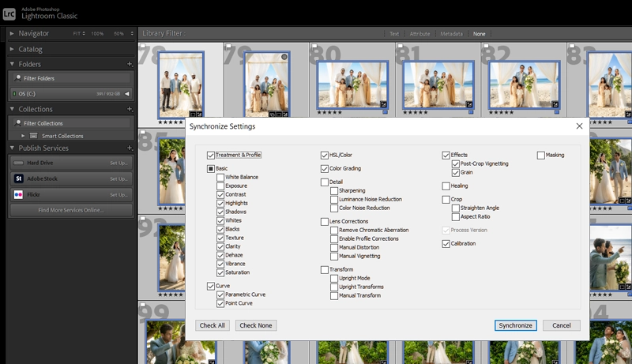The image size is (632, 364).
Task: Set Navigator zoom to 50%
Action: [x=118, y=33]
